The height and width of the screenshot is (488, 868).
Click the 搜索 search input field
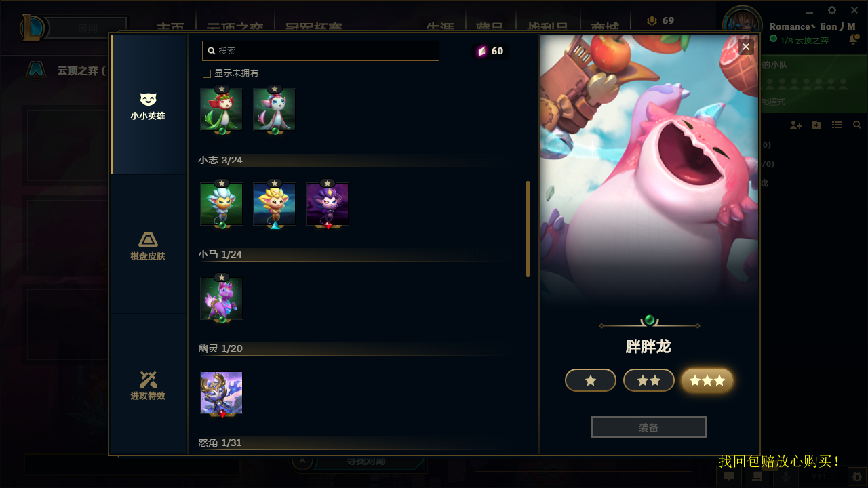(x=321, y=51)
